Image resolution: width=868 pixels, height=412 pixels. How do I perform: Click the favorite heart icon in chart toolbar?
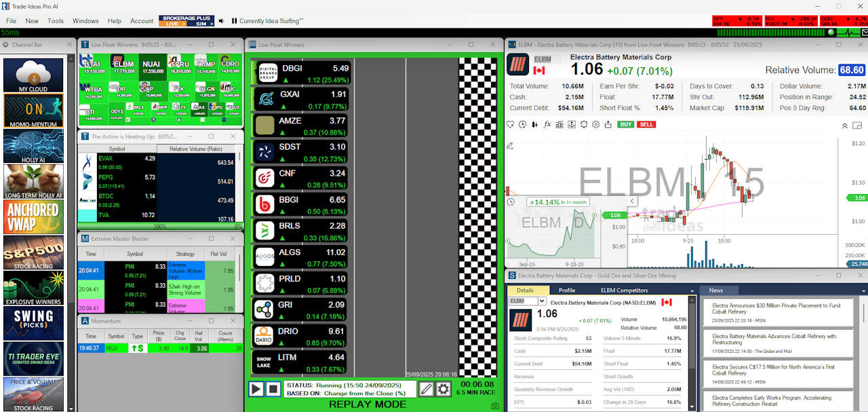click(x=511, y=124)
